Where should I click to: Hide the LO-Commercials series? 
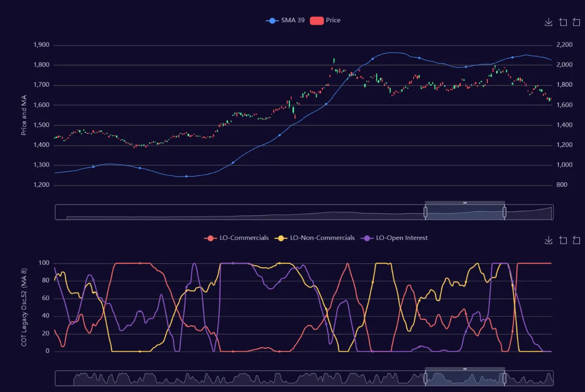[x=236, y=238]
